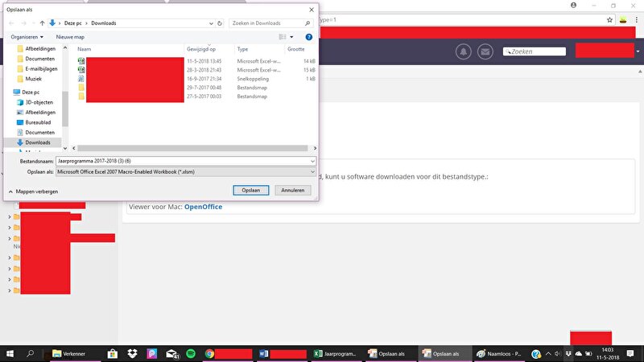Click the dialog help question mark icon
644x362 pixels.
[309, 37]
